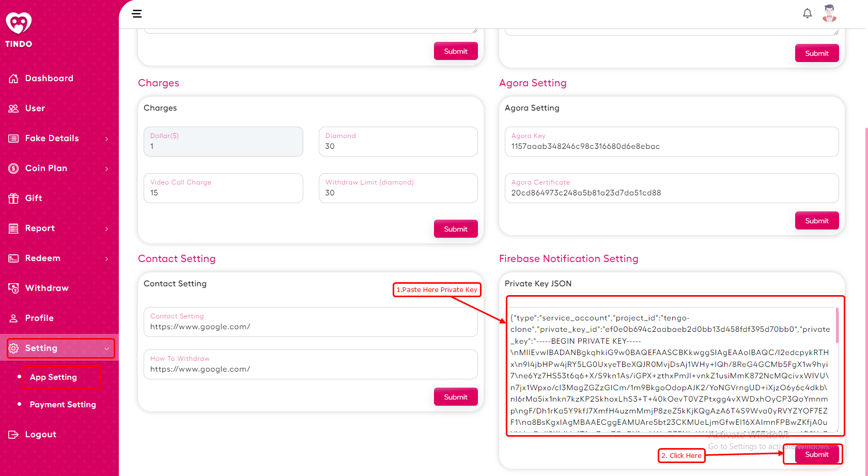868x476 pixels.
Task: Click the Tindo heart logo
Action: coord(19,24)
